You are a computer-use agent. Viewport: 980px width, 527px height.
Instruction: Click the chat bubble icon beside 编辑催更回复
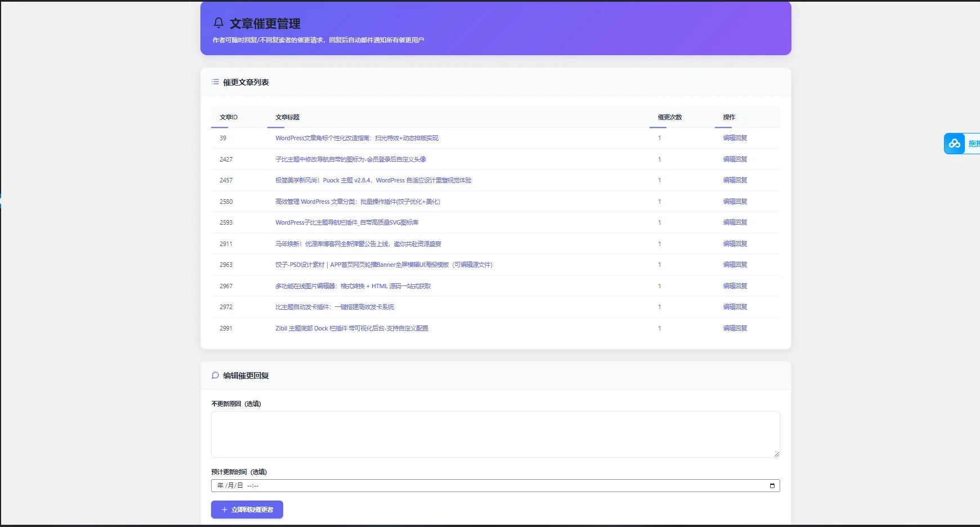coord(215,376)
